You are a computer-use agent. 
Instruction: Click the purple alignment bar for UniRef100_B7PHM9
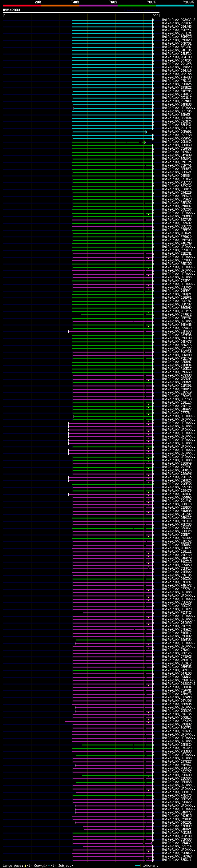118,826
